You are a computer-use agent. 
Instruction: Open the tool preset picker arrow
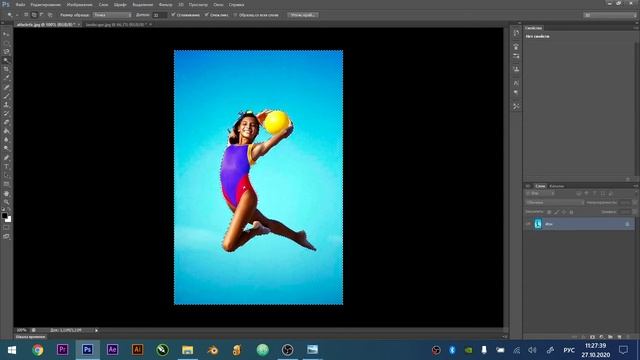tap(17, 15)
